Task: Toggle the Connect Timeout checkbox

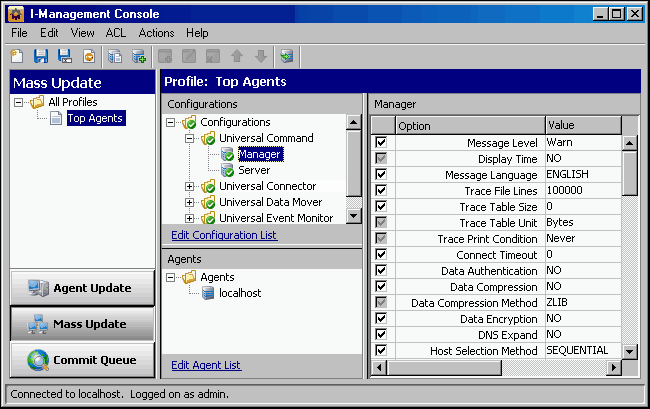Action: [380, 255]
